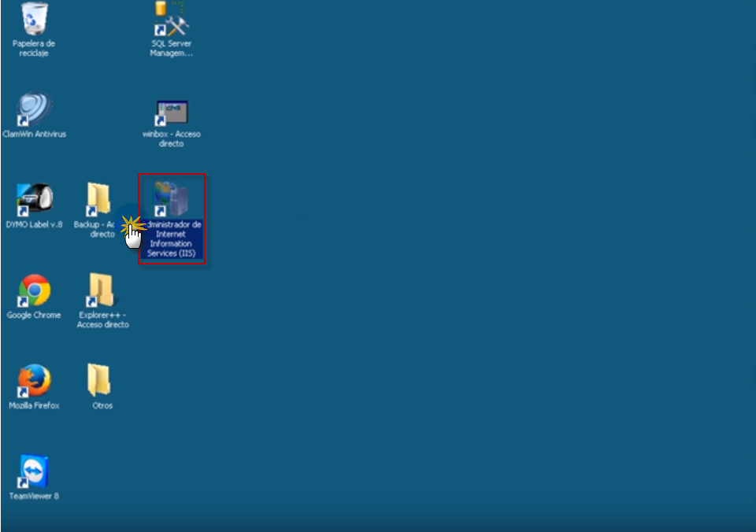Click the 'winbox - Acceso directo' text label
Viewport: 756px width, 532px height.
171,139
